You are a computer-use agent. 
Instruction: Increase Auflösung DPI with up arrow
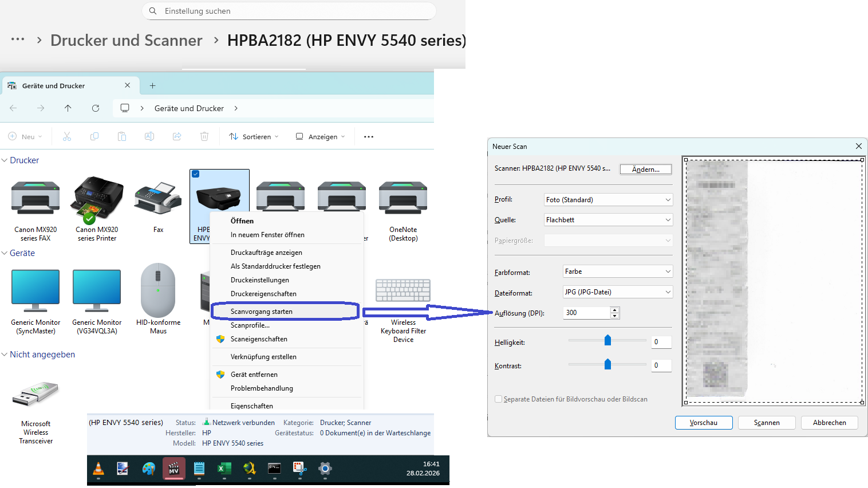coord(615,310)
